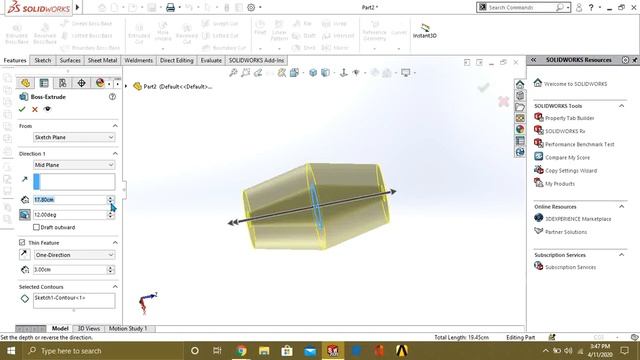
Task: Open Design Library task pane tab
Action: click(x=520, y=96)
